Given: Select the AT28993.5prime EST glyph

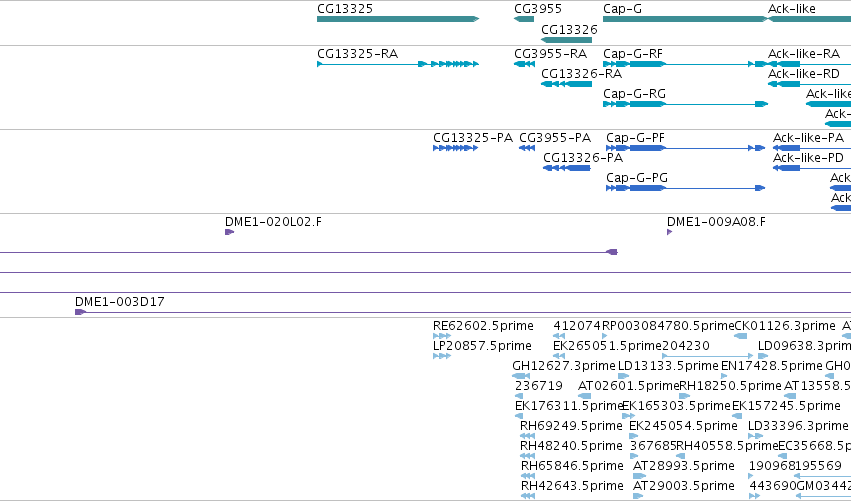Looking at the screenshot, I should (639, 476).
